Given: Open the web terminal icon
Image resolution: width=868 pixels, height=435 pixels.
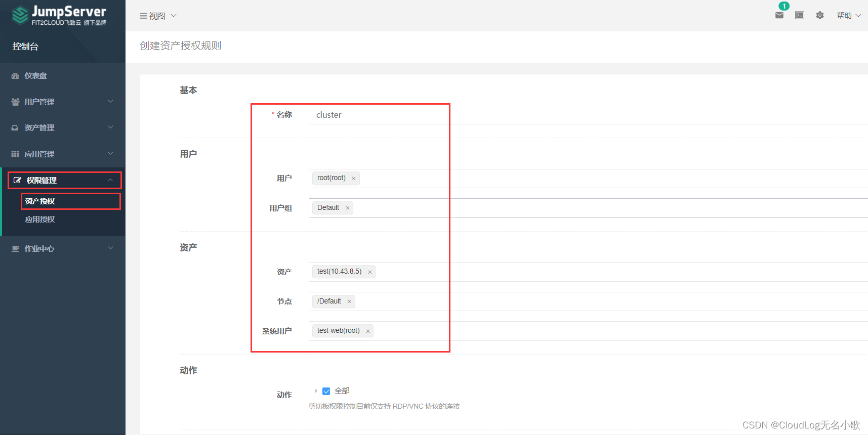Looking at the screenshot, I should tap(800, 15).
